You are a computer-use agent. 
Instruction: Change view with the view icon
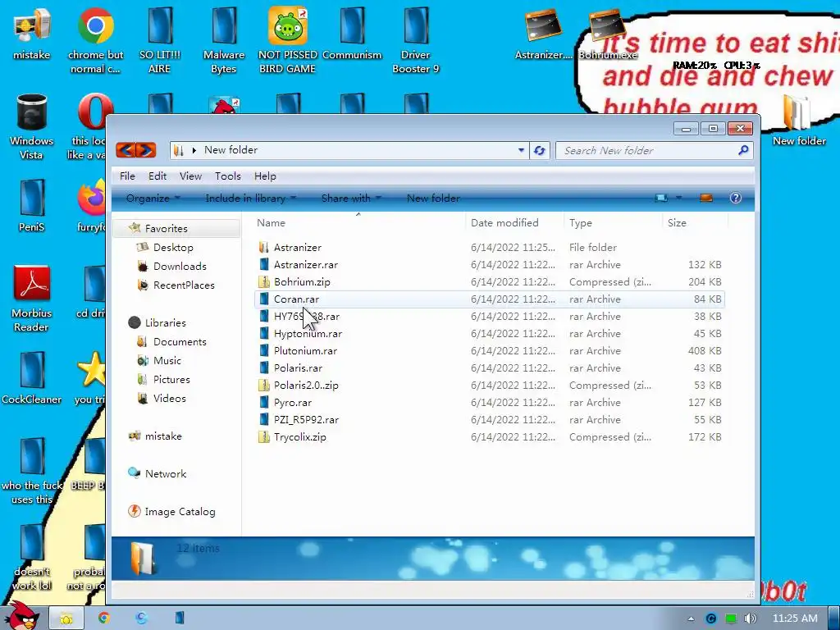pyautogui.click(x=661, y=199)
